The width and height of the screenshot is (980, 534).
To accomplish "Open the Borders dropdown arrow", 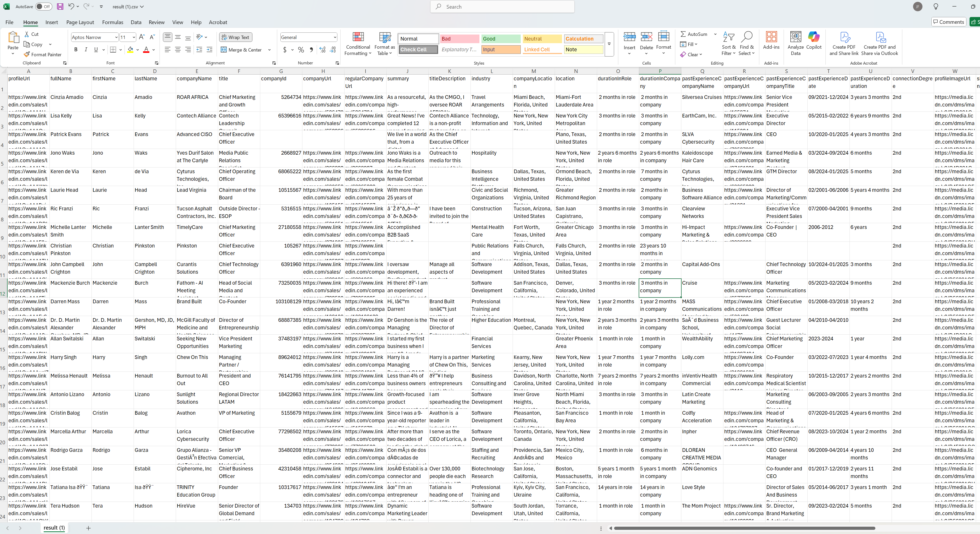I will coord(121,49).
